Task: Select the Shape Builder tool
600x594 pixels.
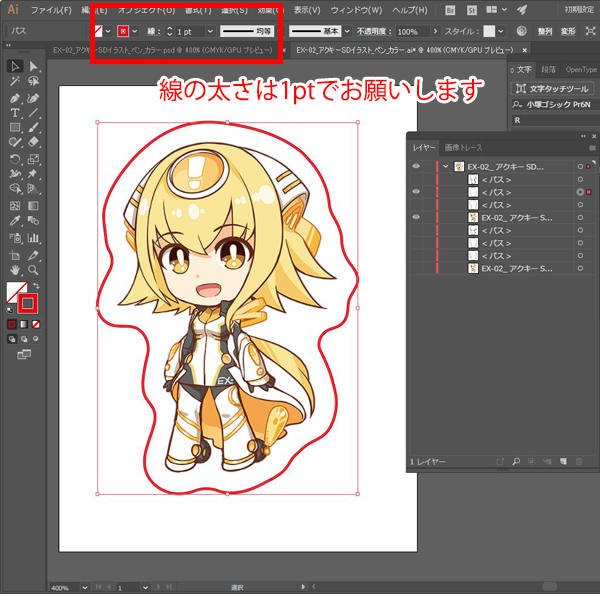Action: coord(15,188)
